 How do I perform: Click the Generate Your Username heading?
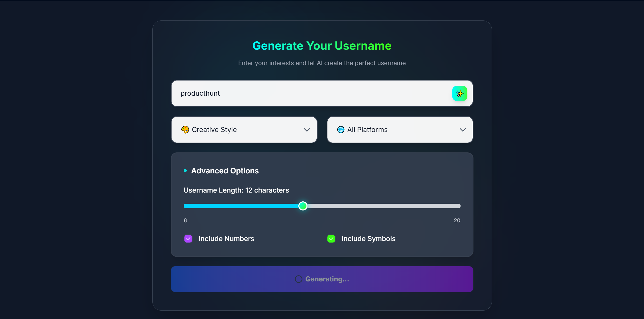tap(322, 46)
